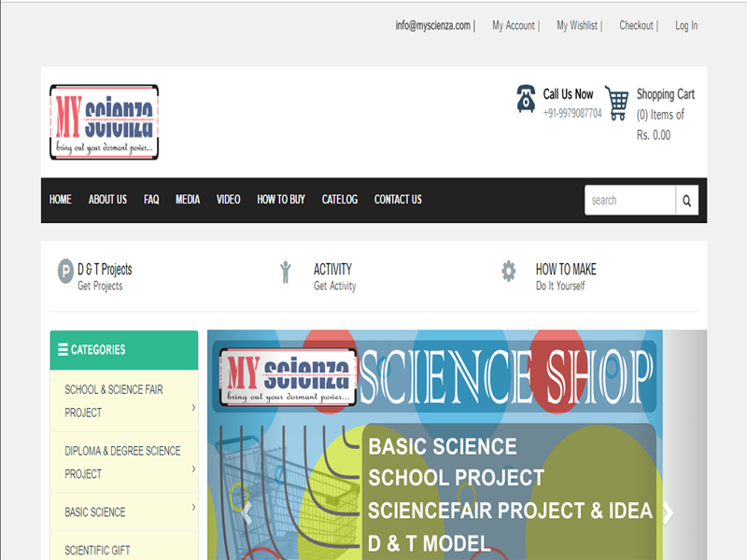Click the Activity person icon
This screenshot has height=560, width=747.
(286, 272)
